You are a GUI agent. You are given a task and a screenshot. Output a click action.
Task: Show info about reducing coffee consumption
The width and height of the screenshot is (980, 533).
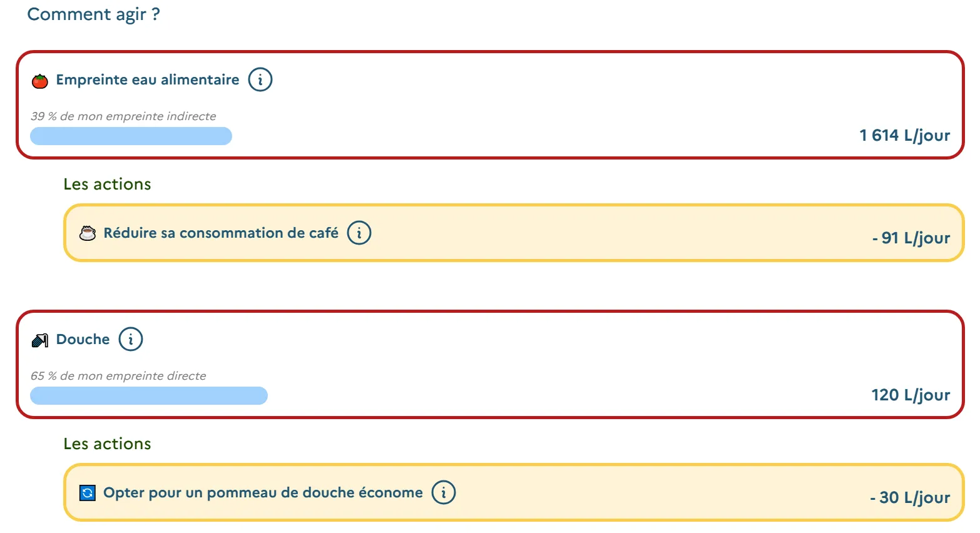pyautogui.click(x=359, y=233)
